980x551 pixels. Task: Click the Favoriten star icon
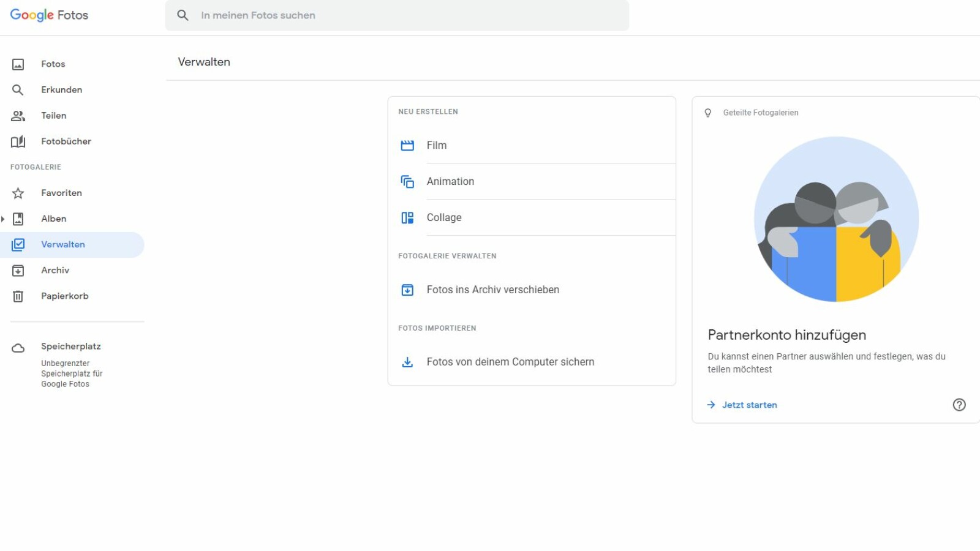[x=18, y=193]
